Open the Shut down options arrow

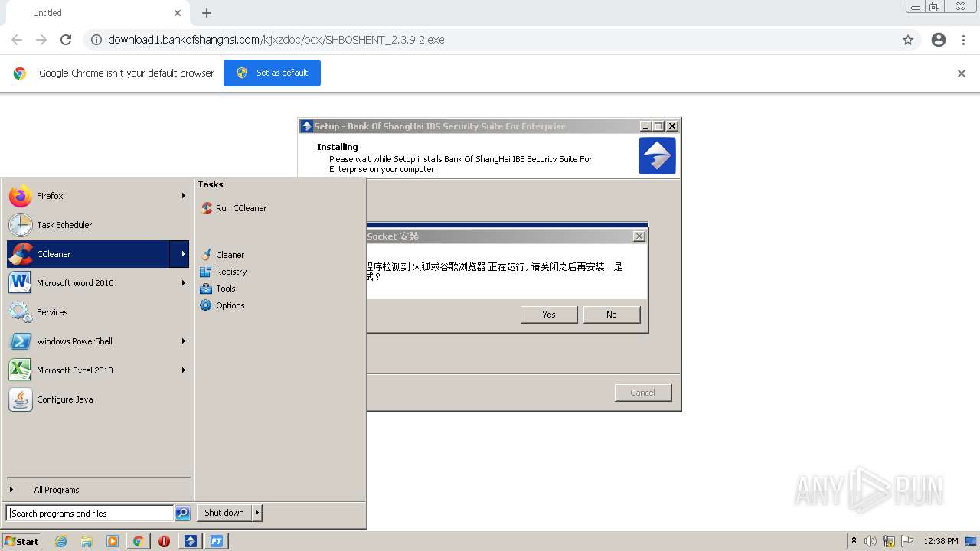[257, 513]
